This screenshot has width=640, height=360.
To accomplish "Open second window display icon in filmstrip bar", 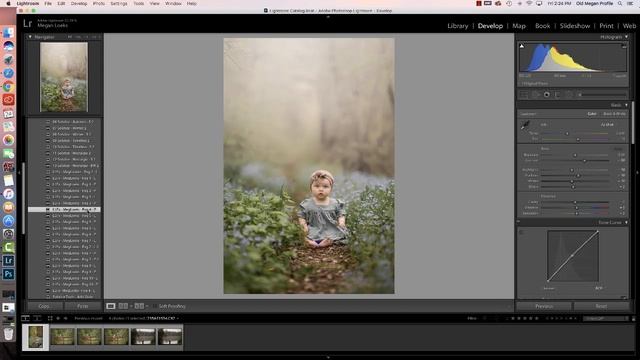I will (37, 318).
